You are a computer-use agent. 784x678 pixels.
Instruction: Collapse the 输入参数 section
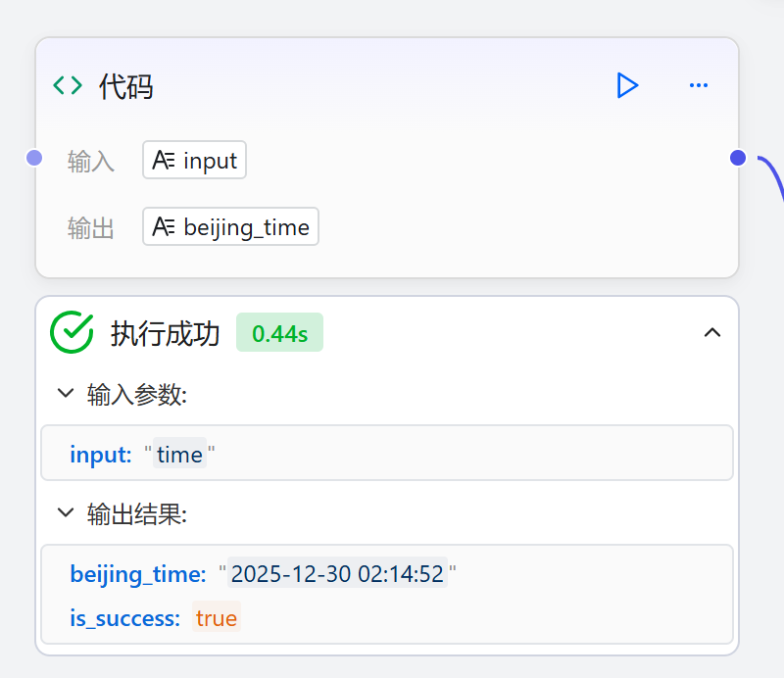[x=66, y=393]
